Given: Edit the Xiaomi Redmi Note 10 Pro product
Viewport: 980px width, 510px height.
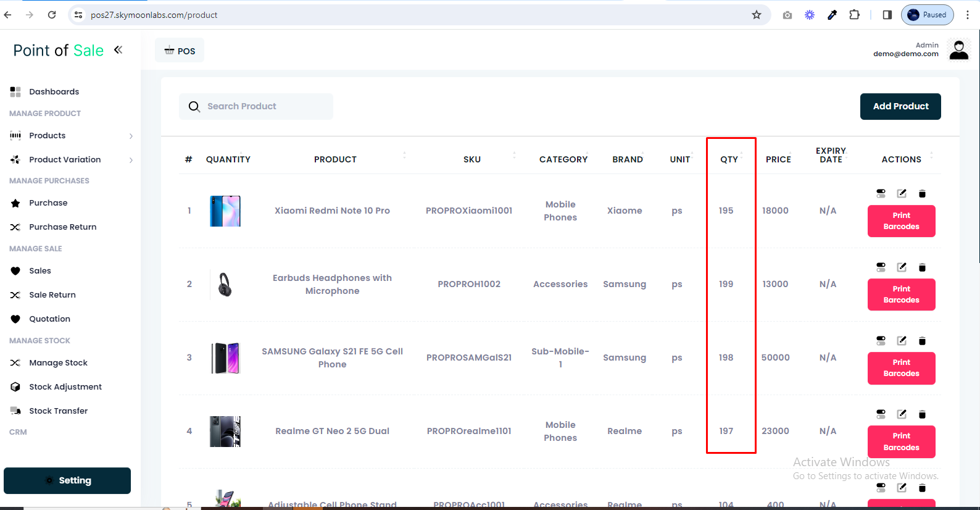Looking at the screenshot, I should pos(902,193).
